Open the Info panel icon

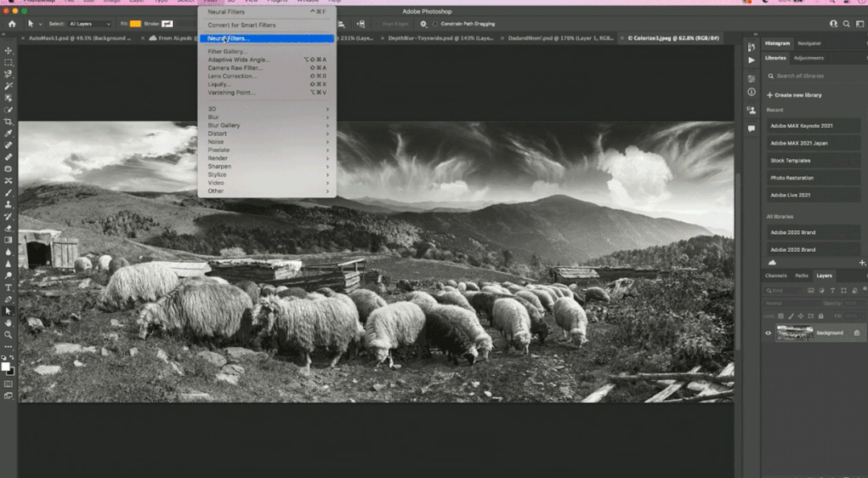(x=751, y=92)
